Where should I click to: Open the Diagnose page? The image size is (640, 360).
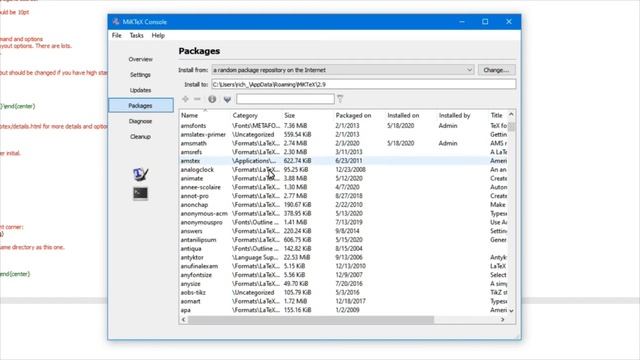point(140,121)
